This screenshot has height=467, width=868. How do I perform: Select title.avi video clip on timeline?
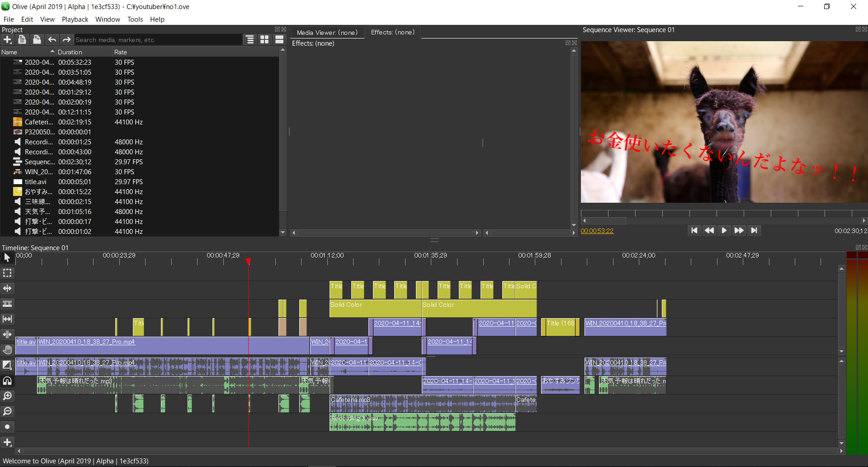[26, 345]
